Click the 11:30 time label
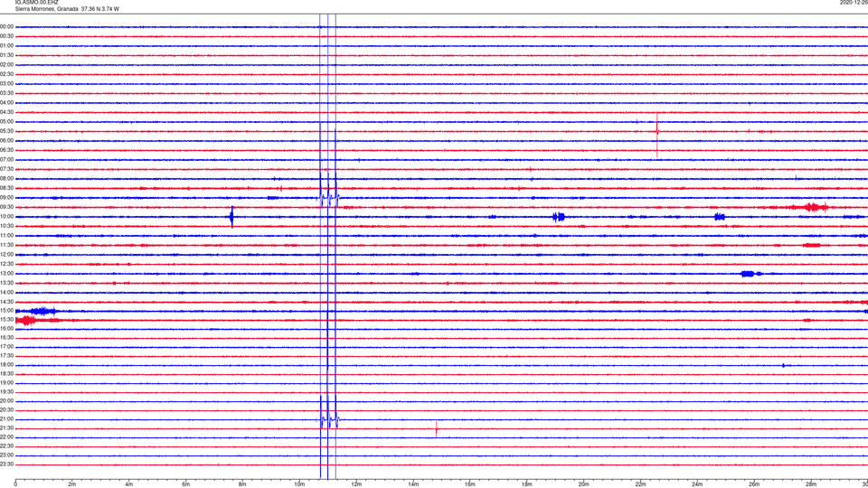 point(6,245)
